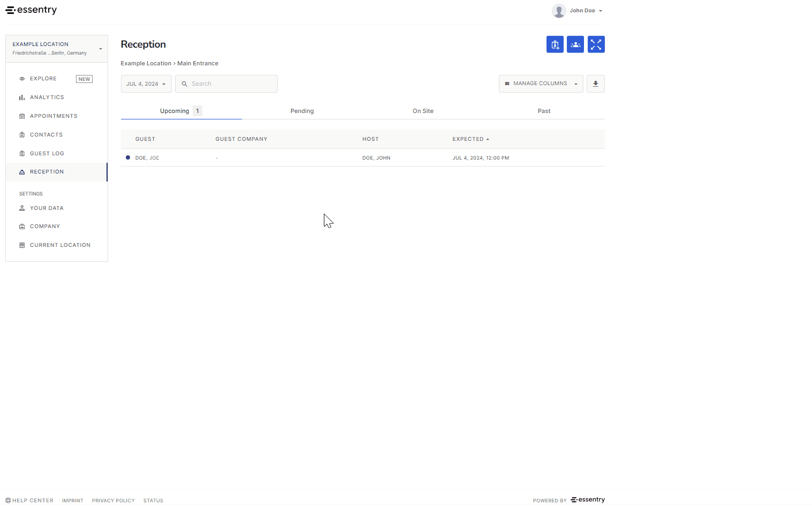The height and width of the screenshot is (505, 812).
Task: Click the JUL 4, 2024, 12:00 PM cell
Action: [x=481, y=158]
